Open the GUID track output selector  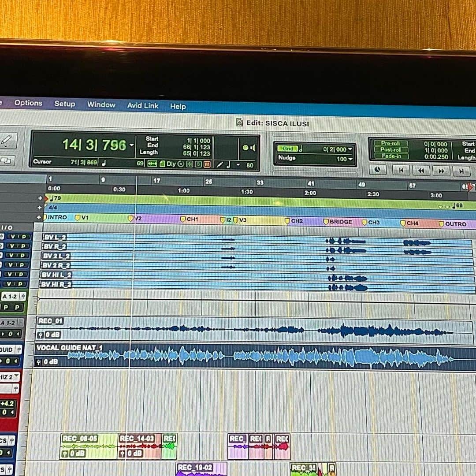click(11, 350)
